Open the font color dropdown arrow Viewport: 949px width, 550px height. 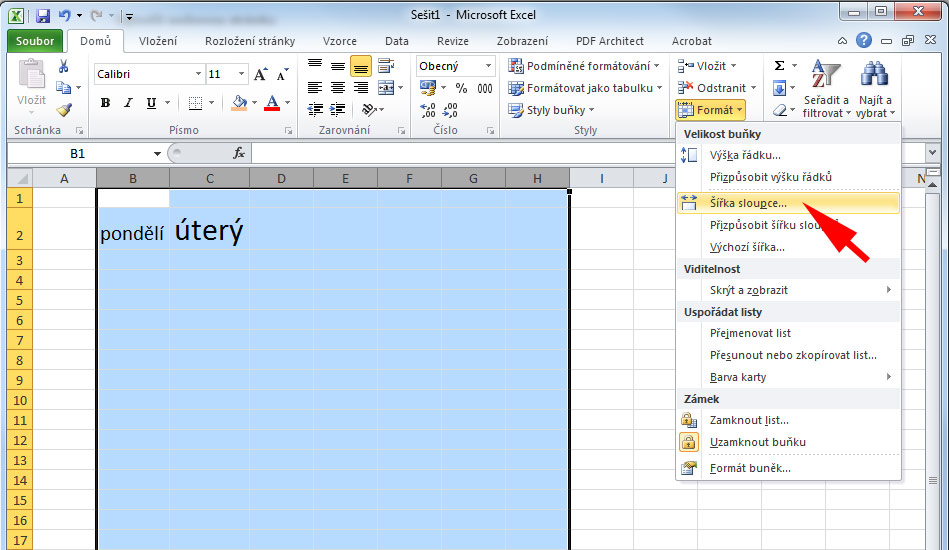click(287, 103)
